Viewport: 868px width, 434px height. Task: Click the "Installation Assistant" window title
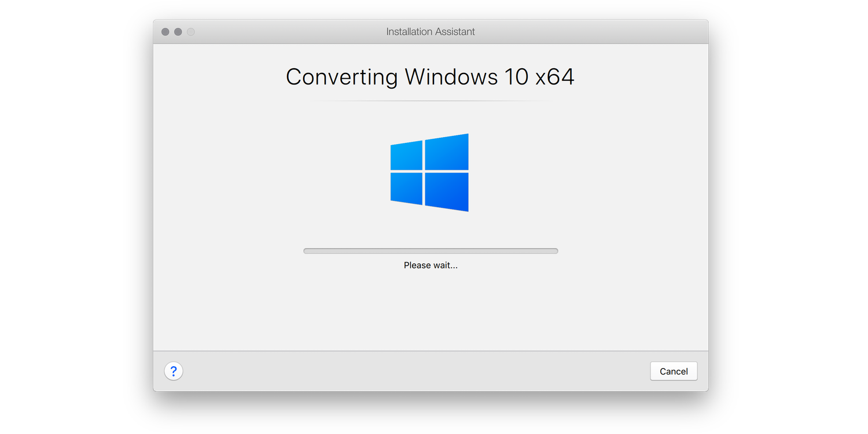(x=430, y=32)
